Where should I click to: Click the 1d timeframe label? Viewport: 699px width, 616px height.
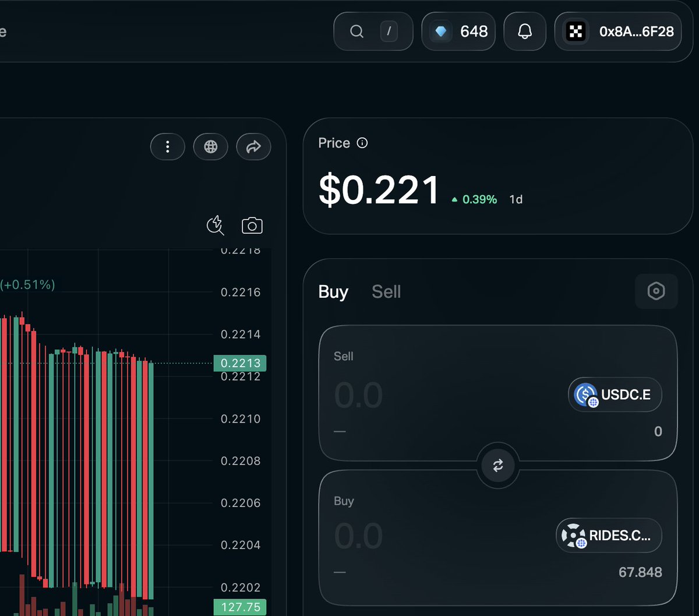[516, 199]
